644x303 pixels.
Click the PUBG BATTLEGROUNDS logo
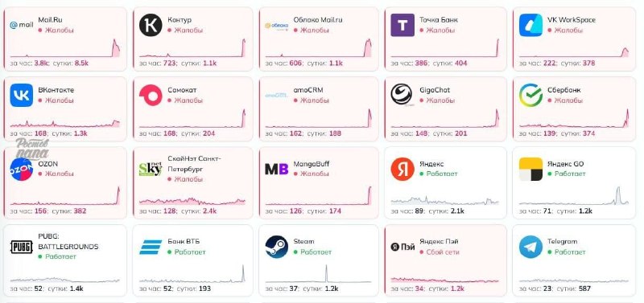coord(22,247)
